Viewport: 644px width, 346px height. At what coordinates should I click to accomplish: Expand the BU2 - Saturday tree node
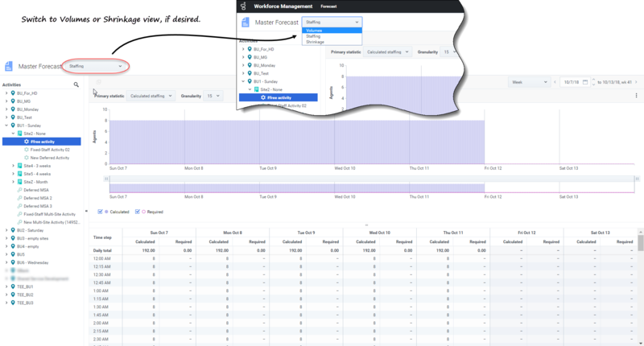(6, 230)
